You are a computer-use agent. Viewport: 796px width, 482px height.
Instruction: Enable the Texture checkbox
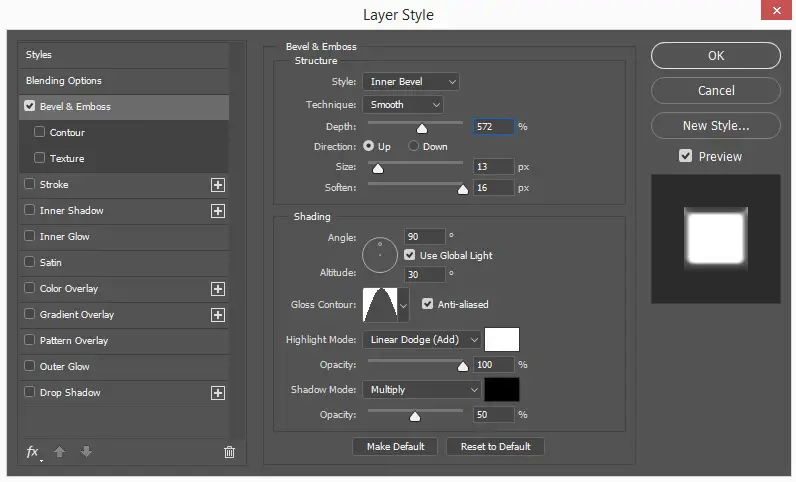(x=39, y=157)
